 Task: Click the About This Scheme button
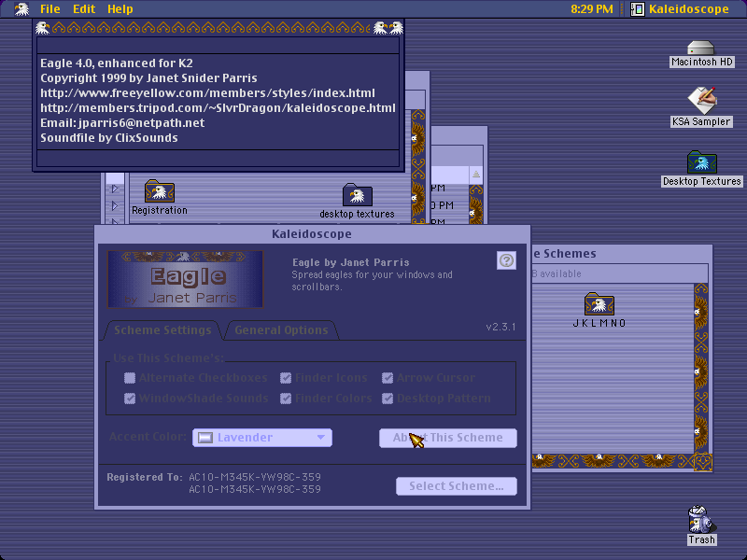click(448, 438)
